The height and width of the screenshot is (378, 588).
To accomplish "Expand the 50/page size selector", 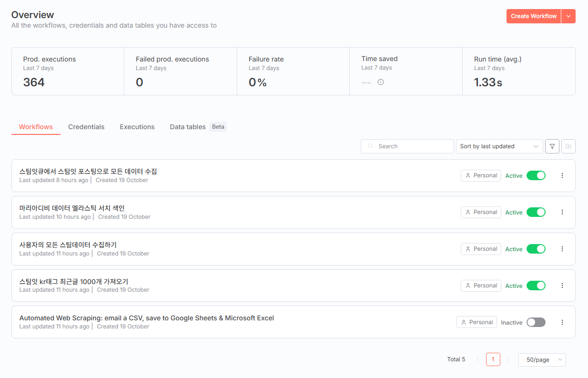I will coord(542,360).
